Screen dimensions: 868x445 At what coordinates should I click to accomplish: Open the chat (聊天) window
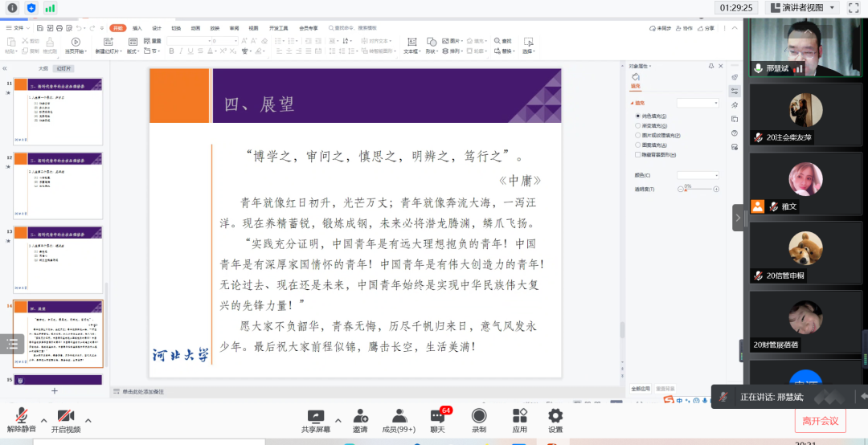click(x=437, y=418)
